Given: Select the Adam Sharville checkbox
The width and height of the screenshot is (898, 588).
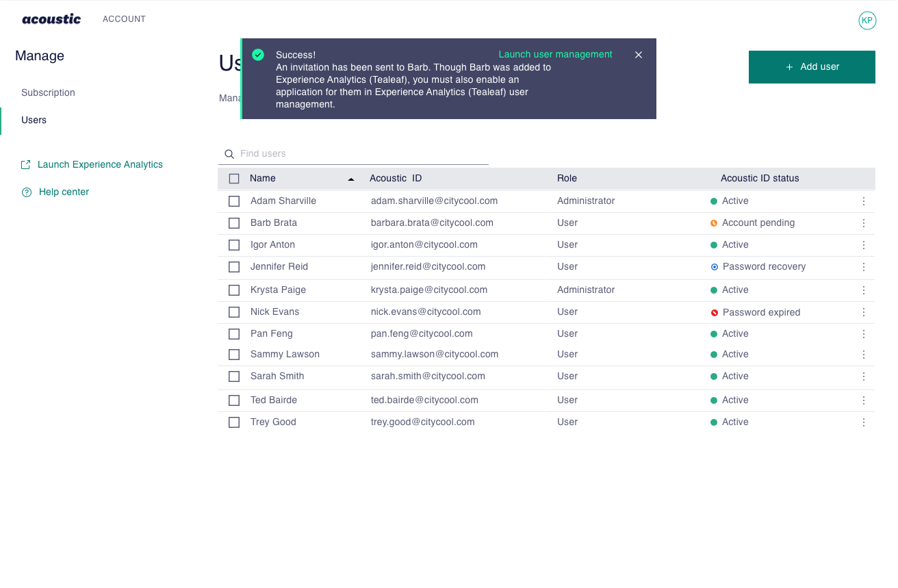Looking at the screenshot, I should [x=234, y=201].
